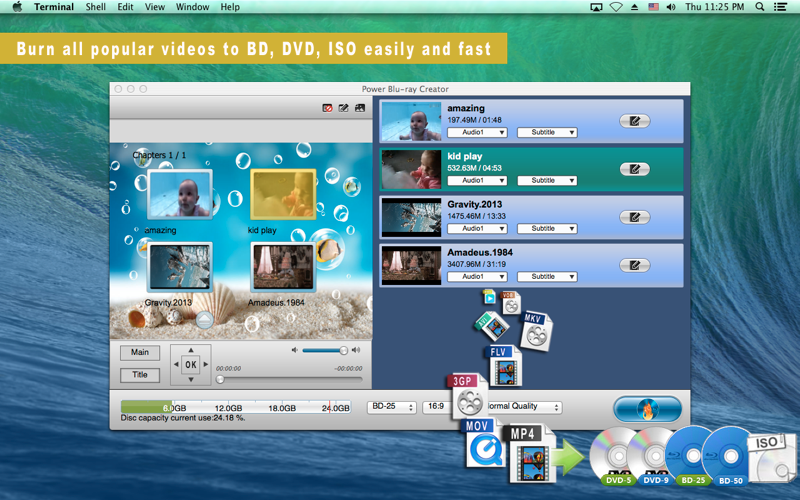This screenshot has height=500, width=800.
Task: Click the 'Amadeus.1984' title in file list
Action: pyautogui.click(x=480, y=252)
